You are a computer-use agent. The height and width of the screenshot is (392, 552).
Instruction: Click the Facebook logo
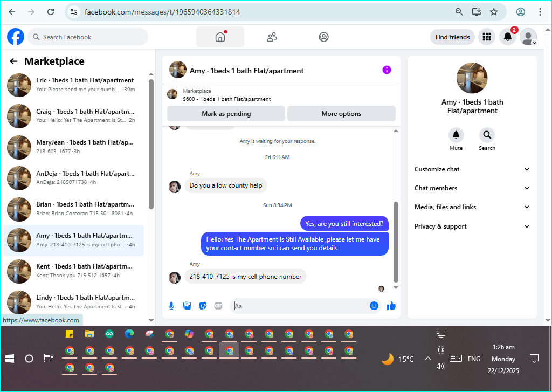pyautogui.click(x=16, y=37)
